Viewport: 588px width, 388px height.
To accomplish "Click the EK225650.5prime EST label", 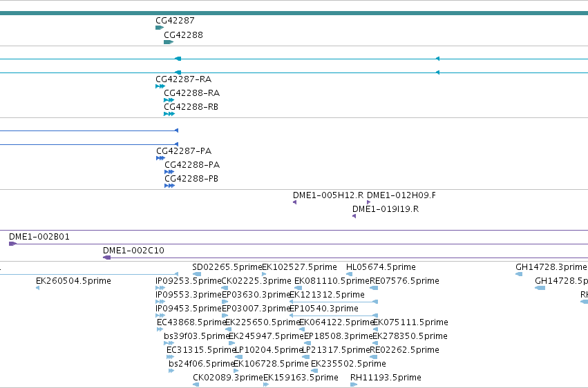I will [262, 322].
